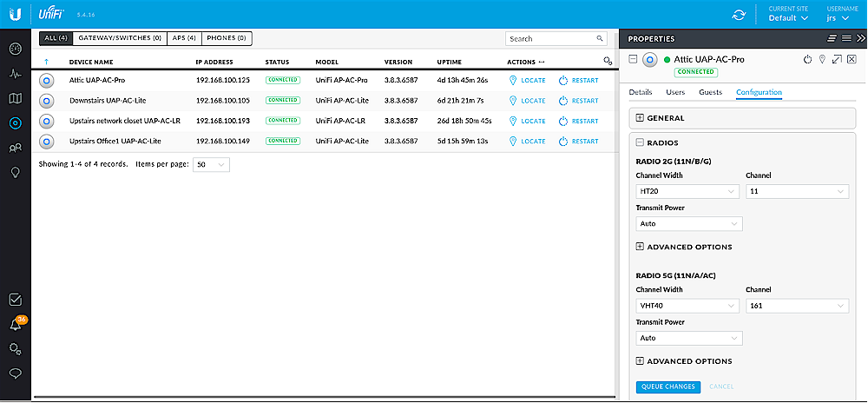
Task: Open 2G Channel Width dropdown showing HT20
Action: [687, 192]
